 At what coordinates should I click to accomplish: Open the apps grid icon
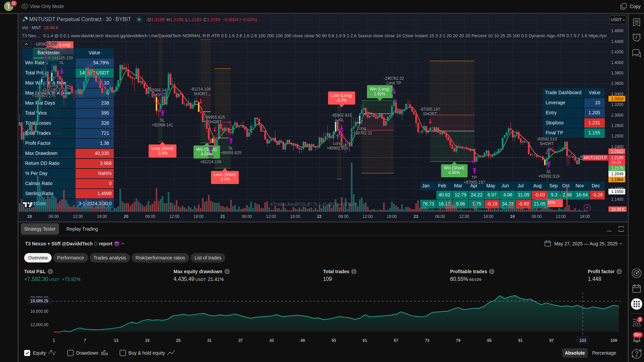coord(636,304)
